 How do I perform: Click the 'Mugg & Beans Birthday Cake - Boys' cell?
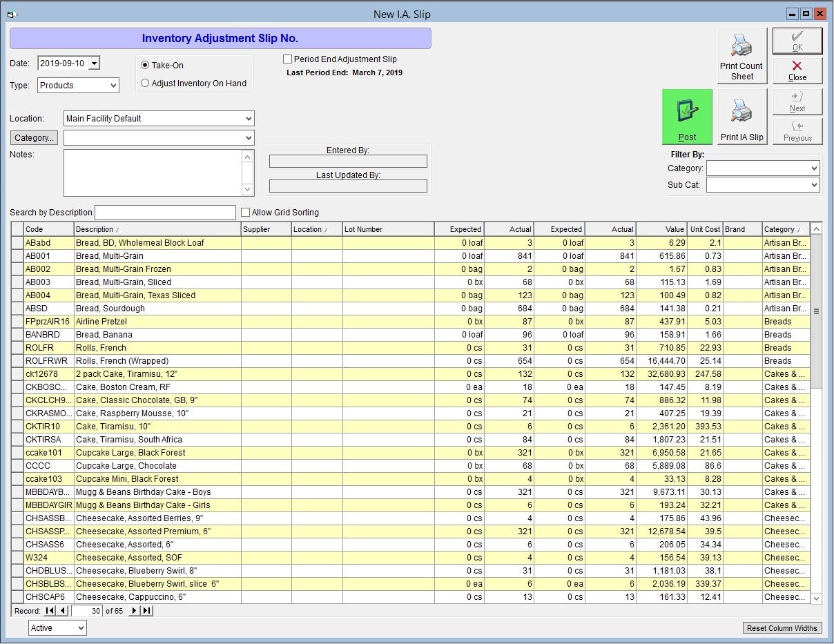pyautogui.click(x=157, y=492)
